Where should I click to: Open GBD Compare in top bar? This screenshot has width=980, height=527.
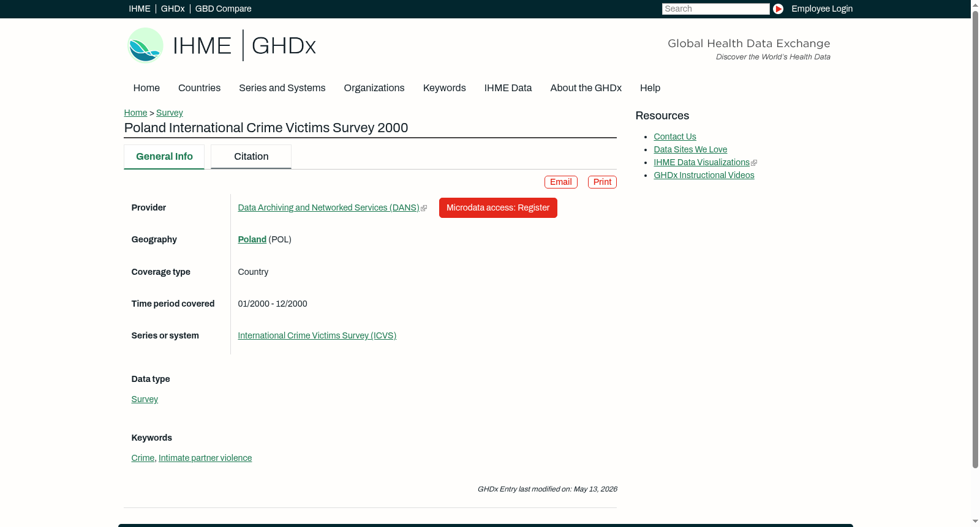coord(223,9)
